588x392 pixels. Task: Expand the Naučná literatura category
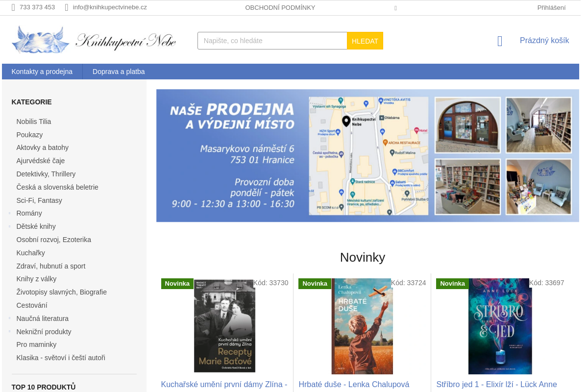point(10,318)
